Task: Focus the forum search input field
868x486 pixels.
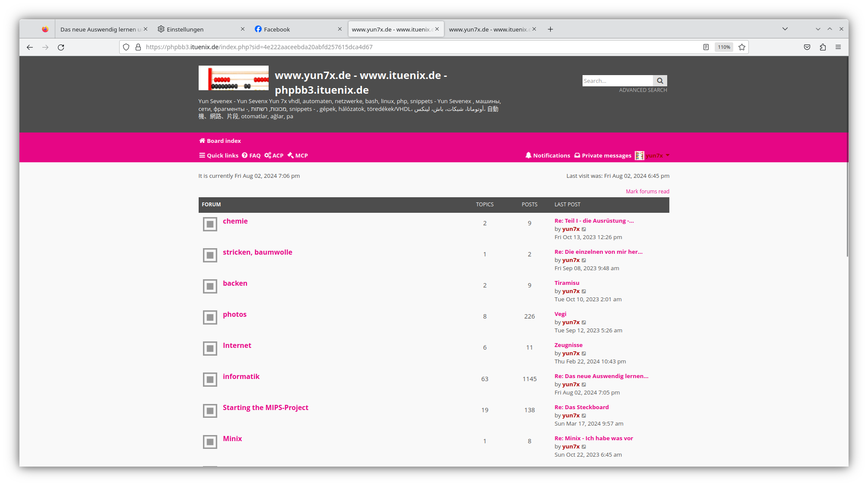Action: point(617,81)
